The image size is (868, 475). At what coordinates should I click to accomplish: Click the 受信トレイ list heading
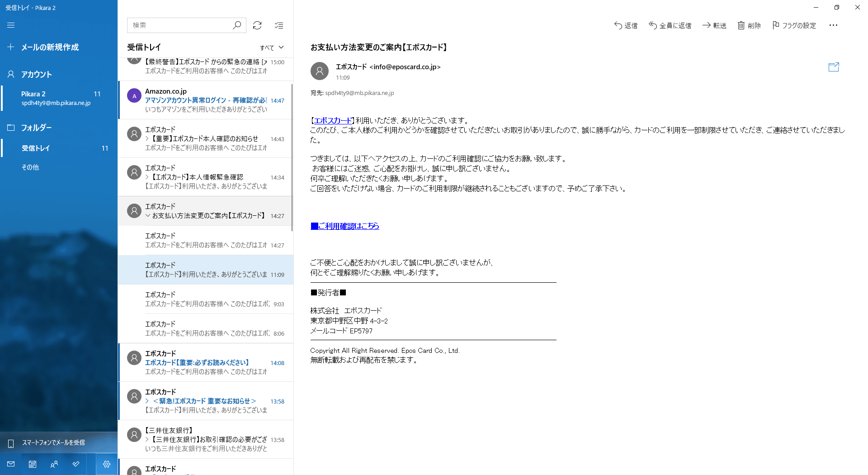point(144,47)
